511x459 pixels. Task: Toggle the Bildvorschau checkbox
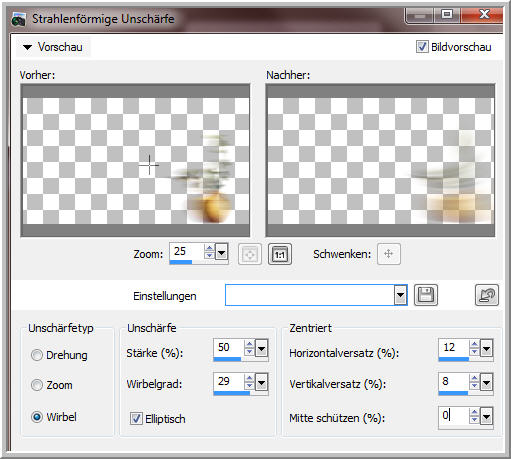(422, 47)
